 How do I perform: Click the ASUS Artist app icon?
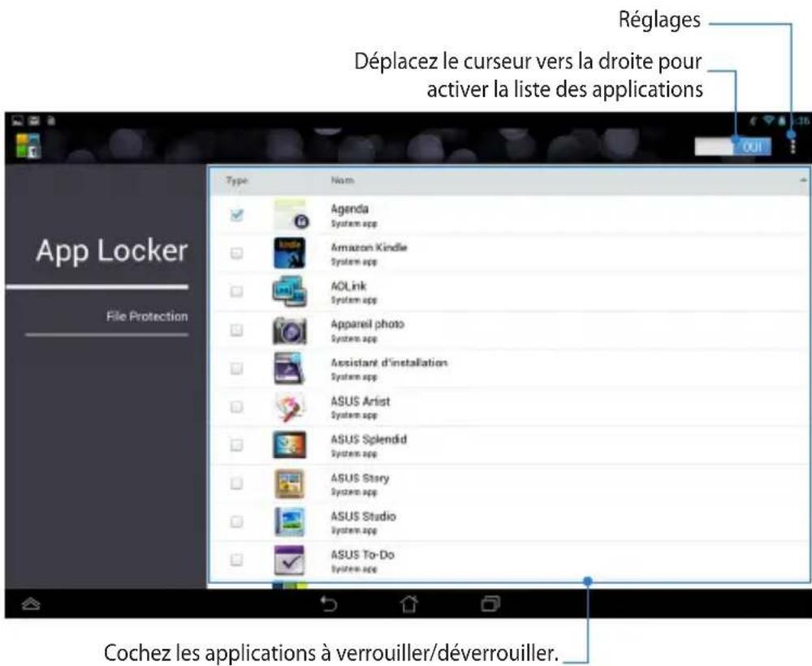pos(289,407)
